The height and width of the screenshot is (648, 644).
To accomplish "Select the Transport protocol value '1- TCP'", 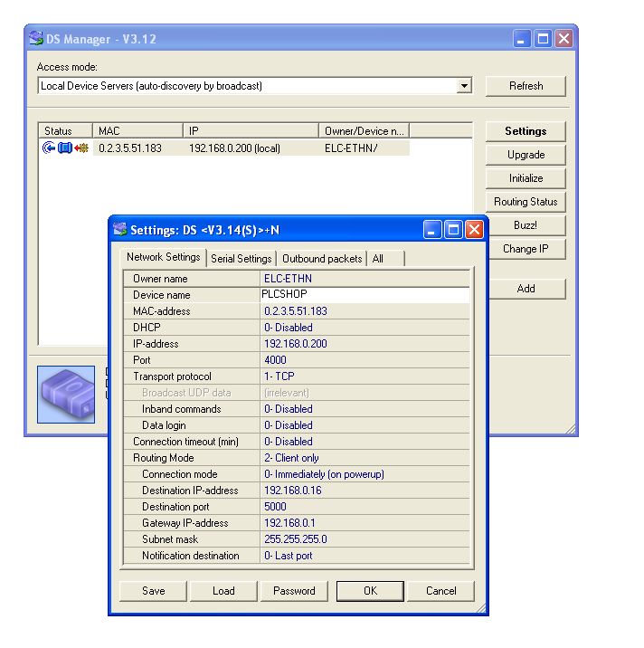I will (279, 376).
